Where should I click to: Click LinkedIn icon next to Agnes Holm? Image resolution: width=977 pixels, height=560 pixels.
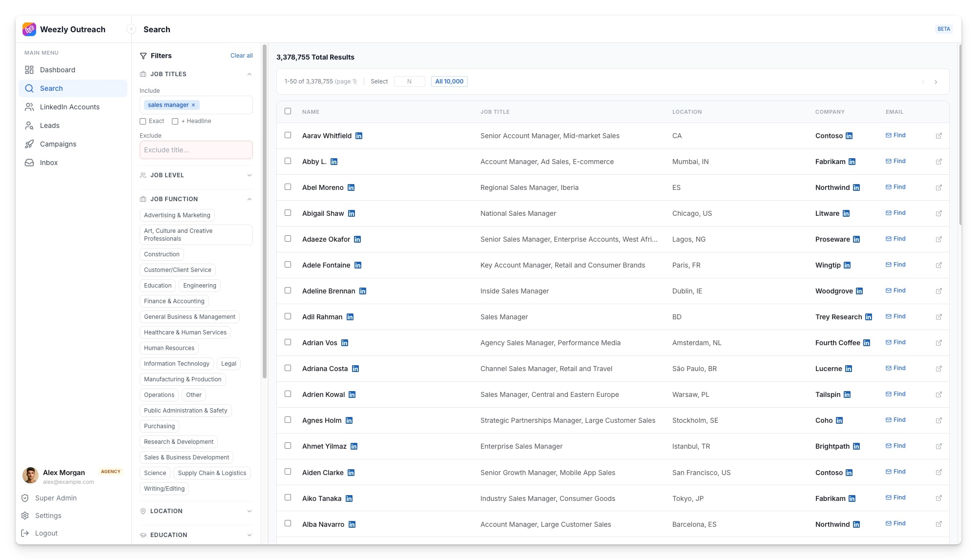click(x=349, y=420)
